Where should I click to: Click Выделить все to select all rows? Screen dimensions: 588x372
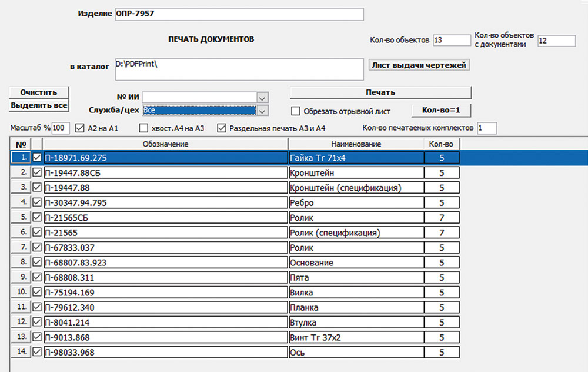(x=39, y=105)
